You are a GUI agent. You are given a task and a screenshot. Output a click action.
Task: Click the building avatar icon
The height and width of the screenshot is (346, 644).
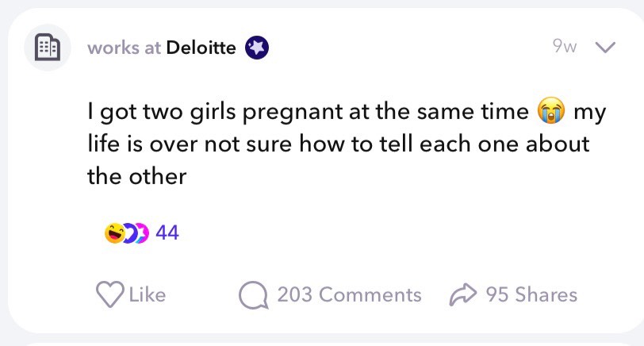48,48
